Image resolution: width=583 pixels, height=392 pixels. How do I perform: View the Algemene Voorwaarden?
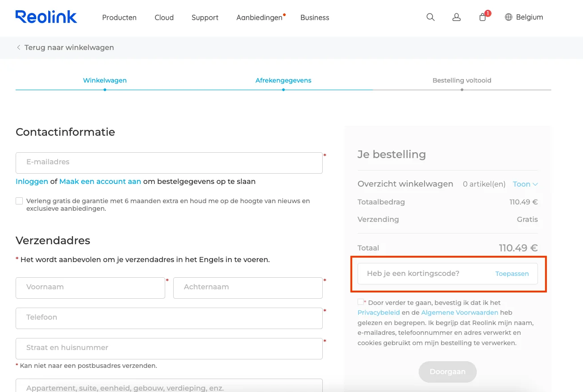459,312
